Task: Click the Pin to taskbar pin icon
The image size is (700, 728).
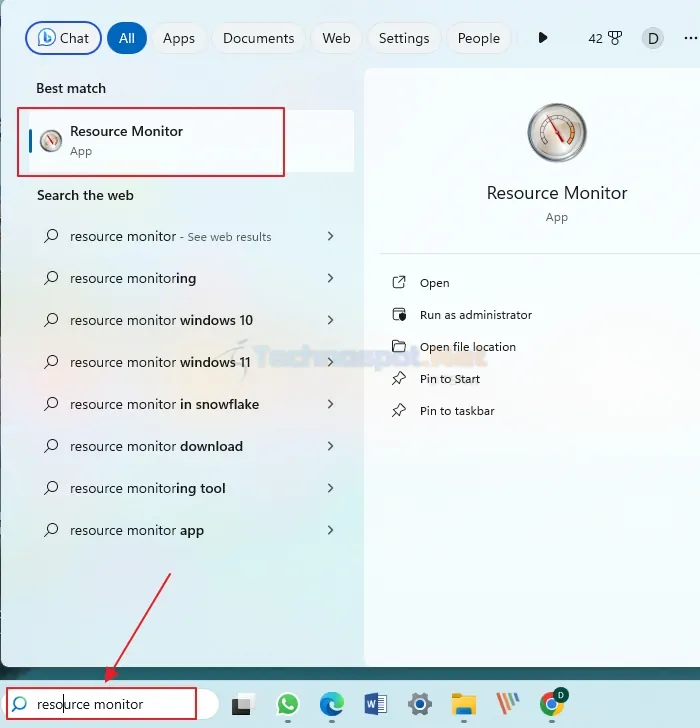Action: [x=399, y=410]
